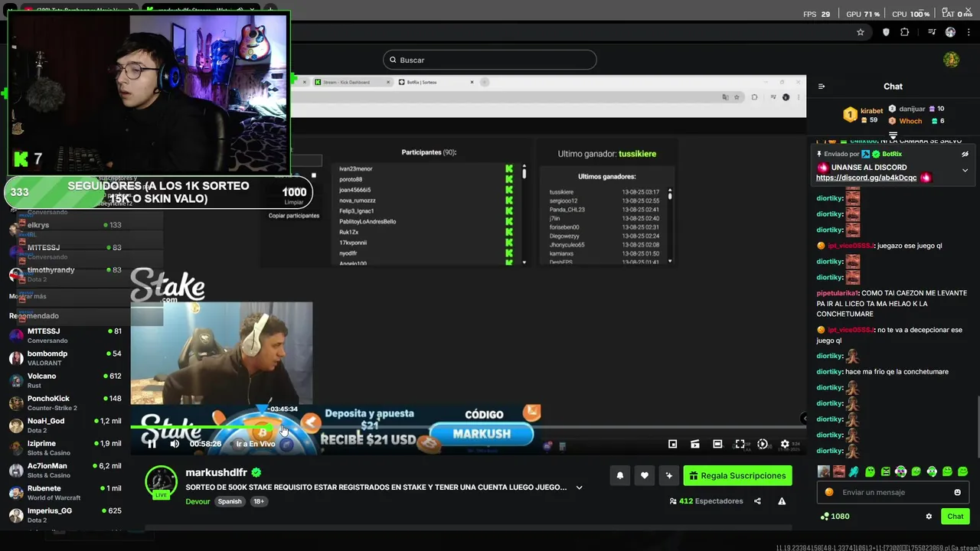
Task: Pause the stream with the pause button
Action: coord(152,444)
